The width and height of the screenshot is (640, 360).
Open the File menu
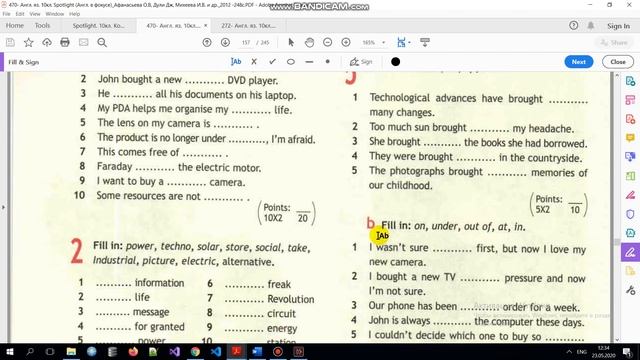6,14
